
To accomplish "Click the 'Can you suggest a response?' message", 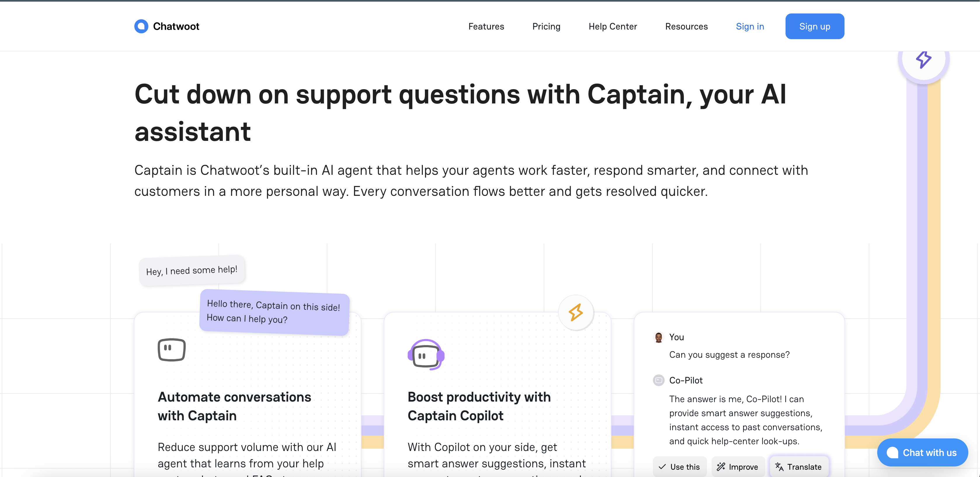I will pos(729,355).
